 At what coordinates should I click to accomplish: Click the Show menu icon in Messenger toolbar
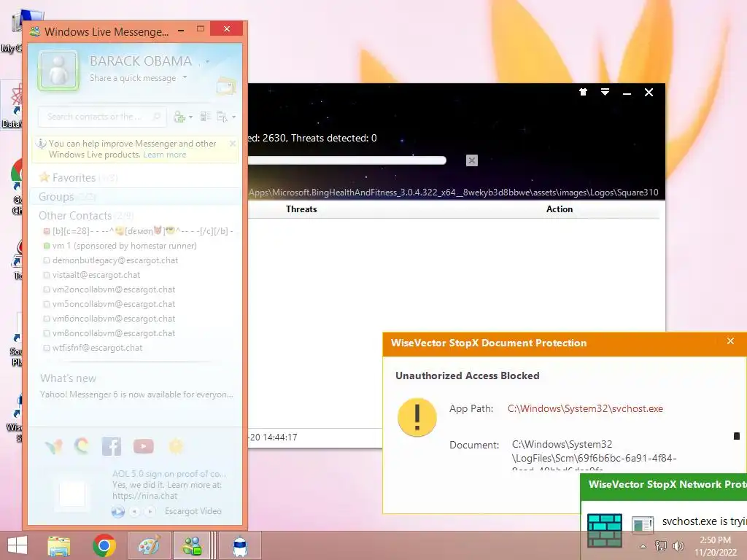point(222,117)
